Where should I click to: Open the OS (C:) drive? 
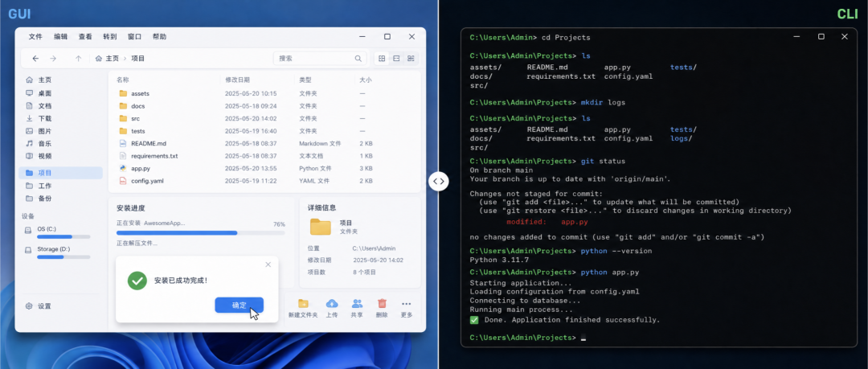(58, 232)
